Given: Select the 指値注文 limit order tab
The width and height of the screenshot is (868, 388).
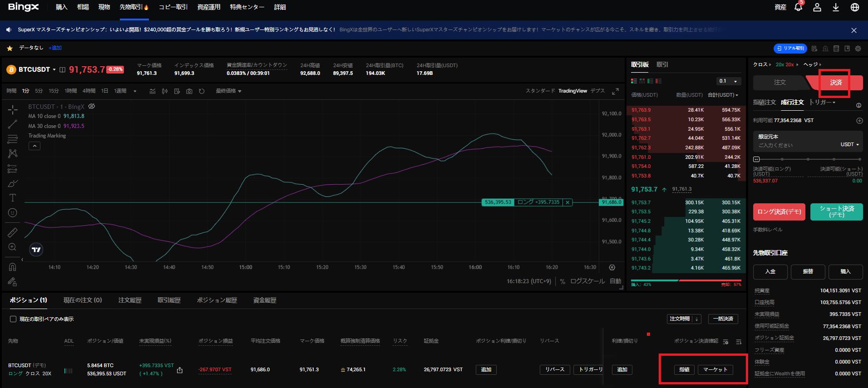Looking at the screenshot, I should 764,103.
